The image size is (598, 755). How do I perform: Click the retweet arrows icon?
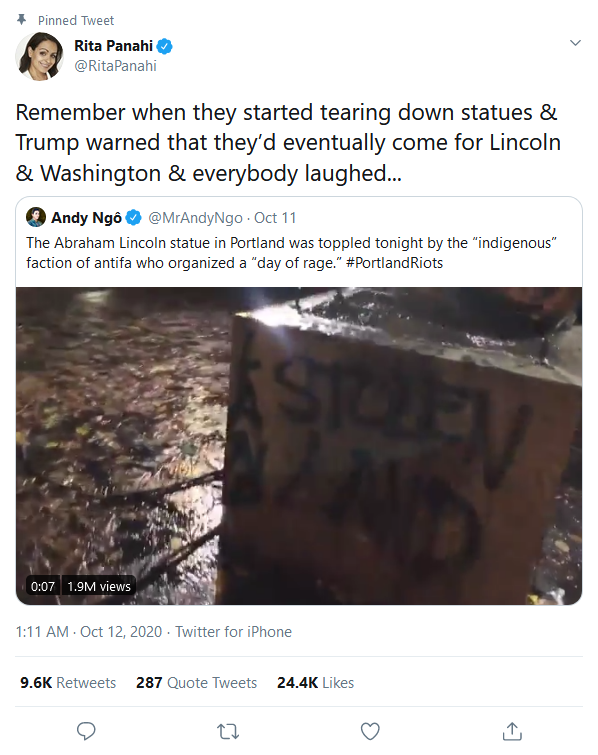pos(228,732)
